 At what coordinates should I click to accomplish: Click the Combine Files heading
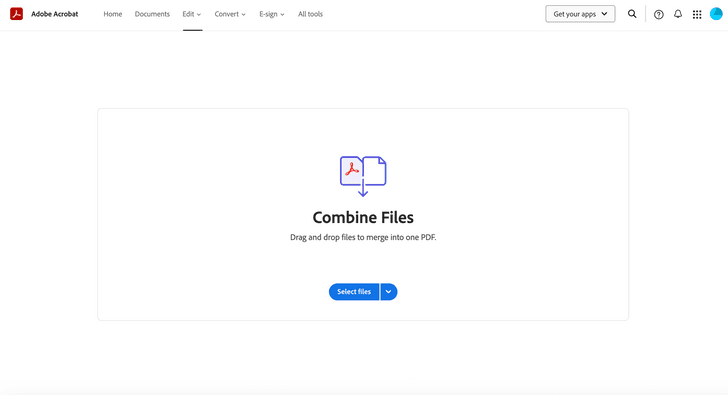[363, 217]
